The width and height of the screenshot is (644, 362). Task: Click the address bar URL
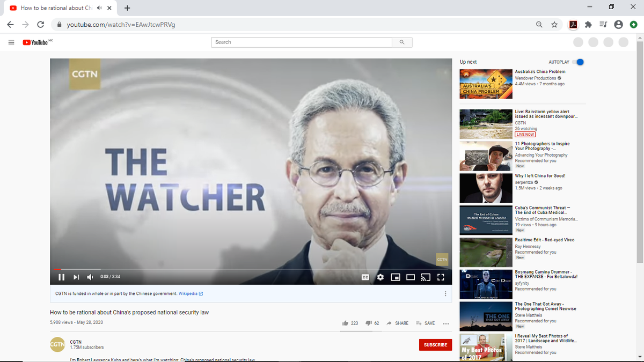click(121, 25)
